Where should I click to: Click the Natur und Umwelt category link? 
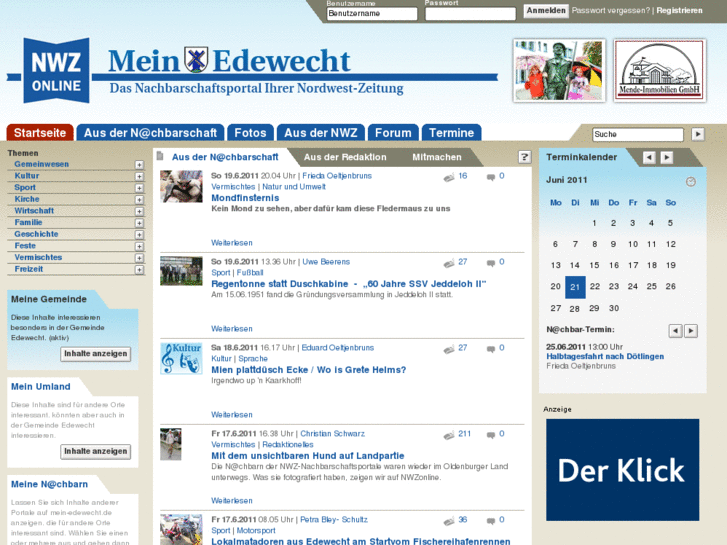tap(294, 186)
